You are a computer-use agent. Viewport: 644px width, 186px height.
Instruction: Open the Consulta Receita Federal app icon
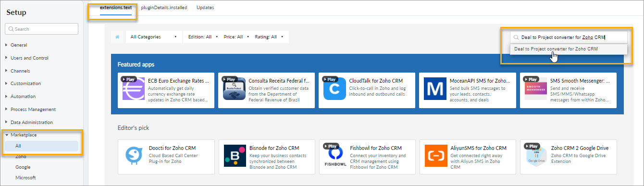pyautogui.click(x=234, y=88)
